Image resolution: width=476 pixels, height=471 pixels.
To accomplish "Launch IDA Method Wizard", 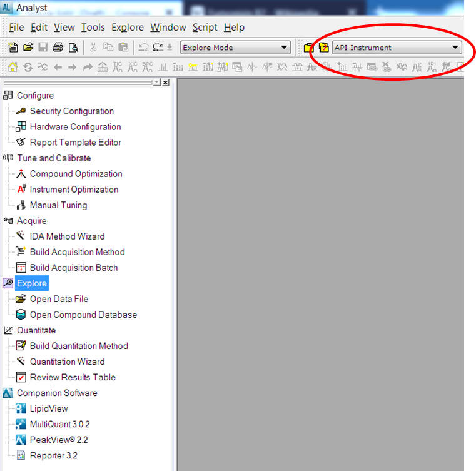I will click(x=67, y=236).
